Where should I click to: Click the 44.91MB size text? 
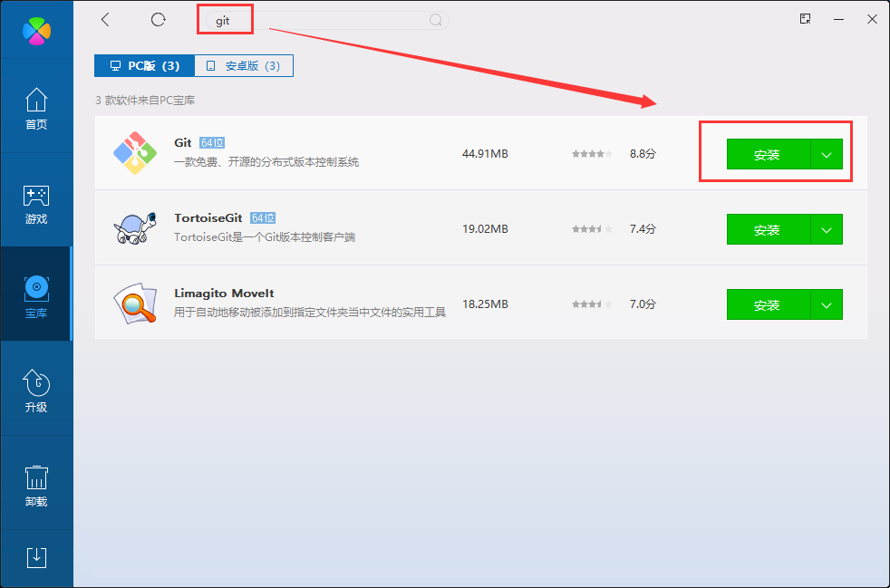485,154
